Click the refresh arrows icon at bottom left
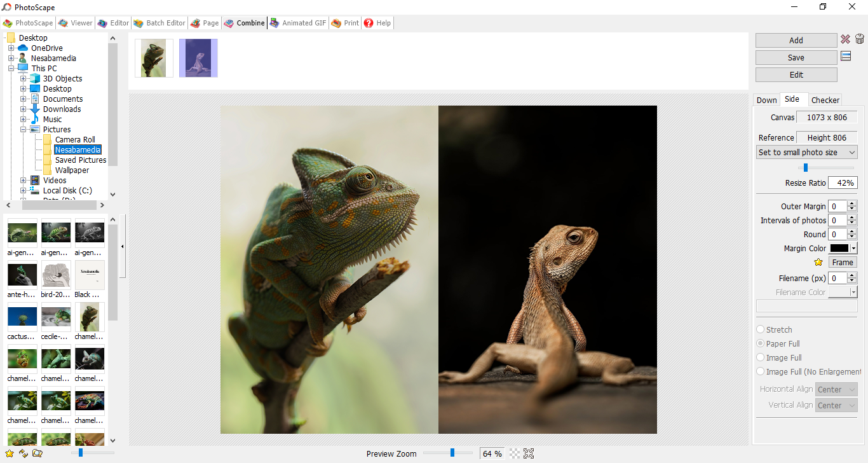The height and width of the screenshot is (463, 868). click(24, 453)
